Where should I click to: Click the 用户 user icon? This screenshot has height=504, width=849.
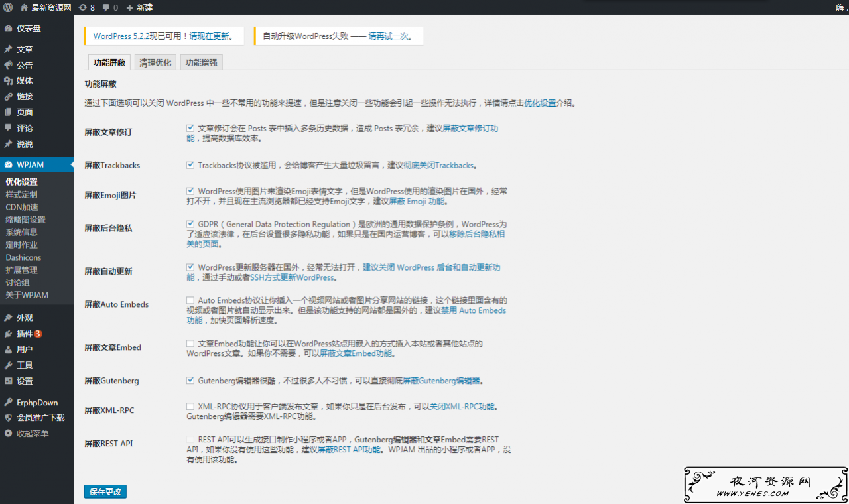click(8, 349)
